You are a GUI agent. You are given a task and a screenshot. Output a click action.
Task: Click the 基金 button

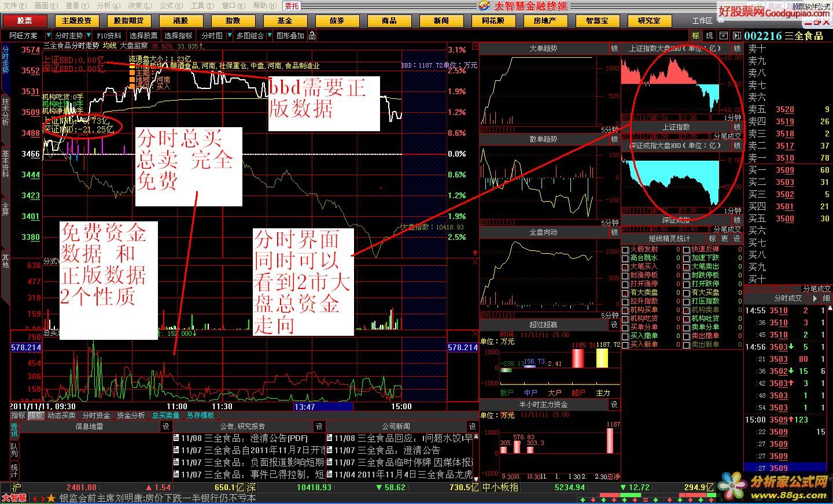285,21
